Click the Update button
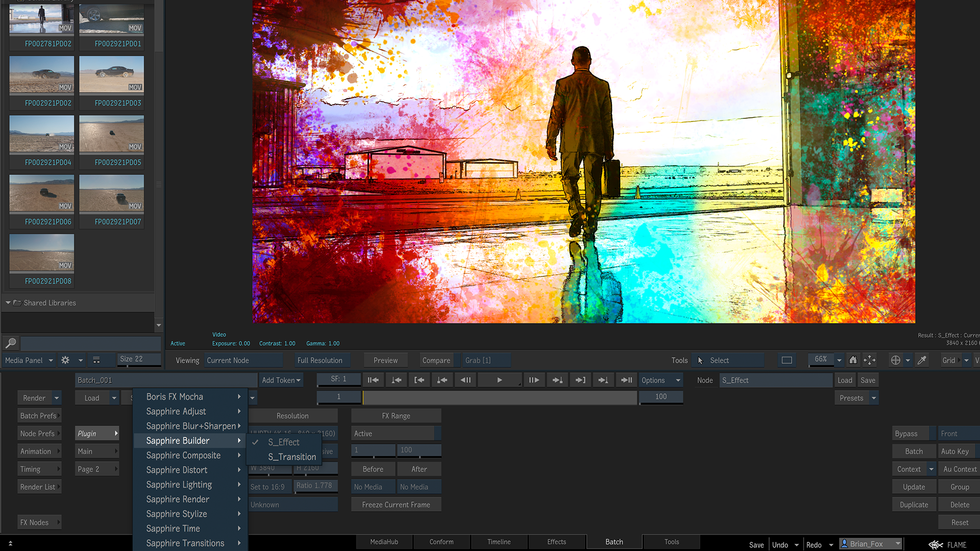 [x=913, y=487]
